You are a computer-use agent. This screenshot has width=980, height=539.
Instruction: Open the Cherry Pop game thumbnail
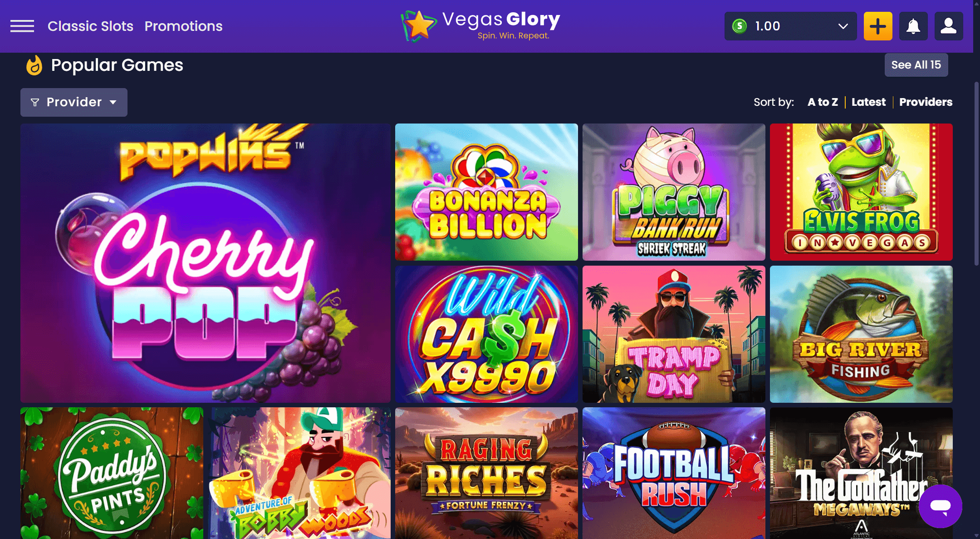pyautogui.click(x=206, y=263)
